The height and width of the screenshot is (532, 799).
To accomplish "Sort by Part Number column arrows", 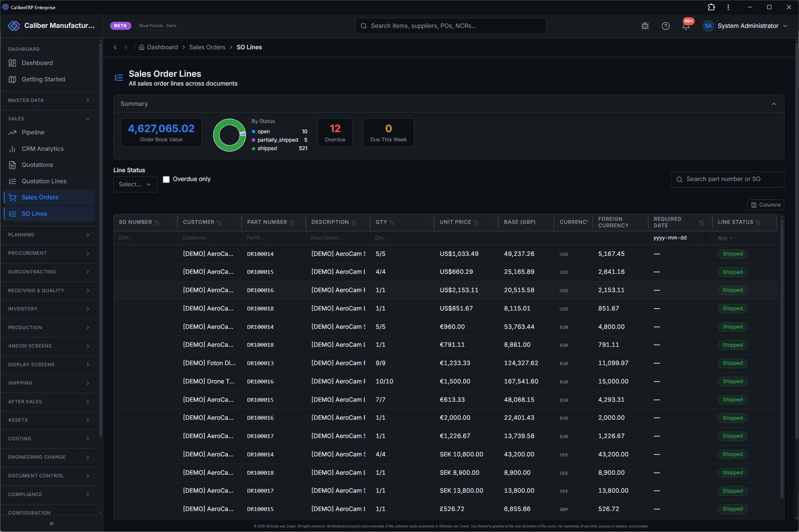I will pyautogui.click(x=292, y=222).
